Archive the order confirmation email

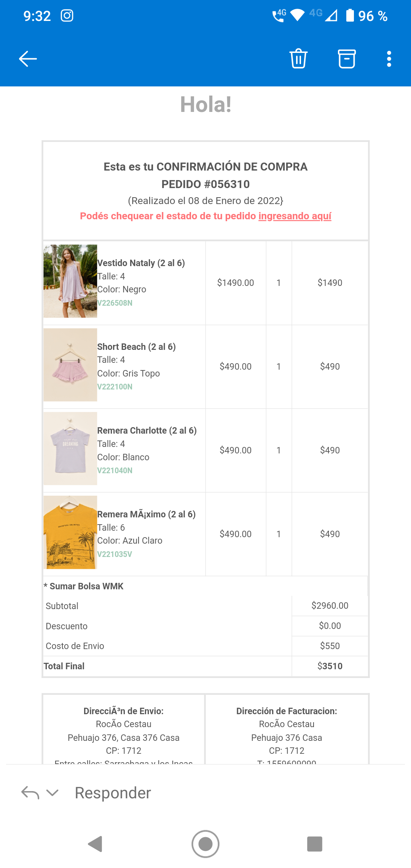[347, 59]
